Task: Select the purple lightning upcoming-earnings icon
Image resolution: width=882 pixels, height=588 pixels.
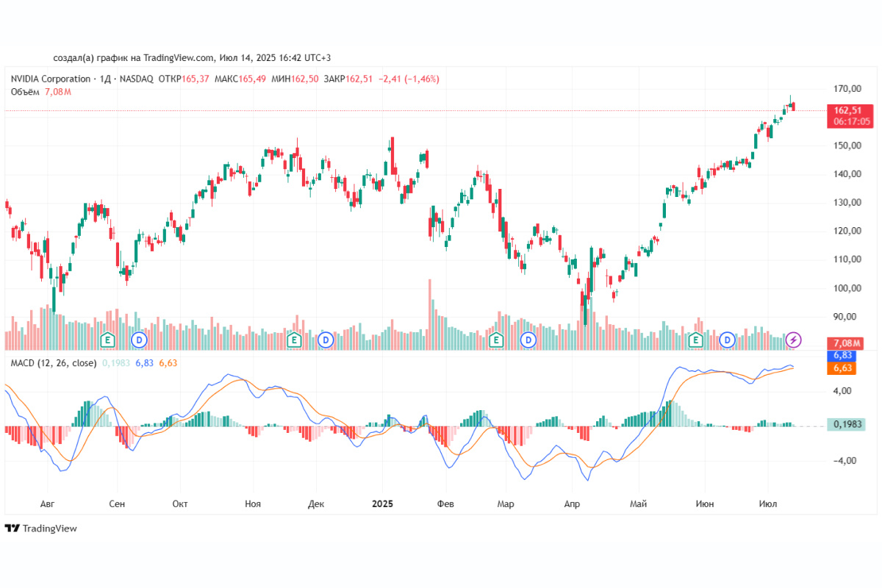Action: tap(793, 340)
